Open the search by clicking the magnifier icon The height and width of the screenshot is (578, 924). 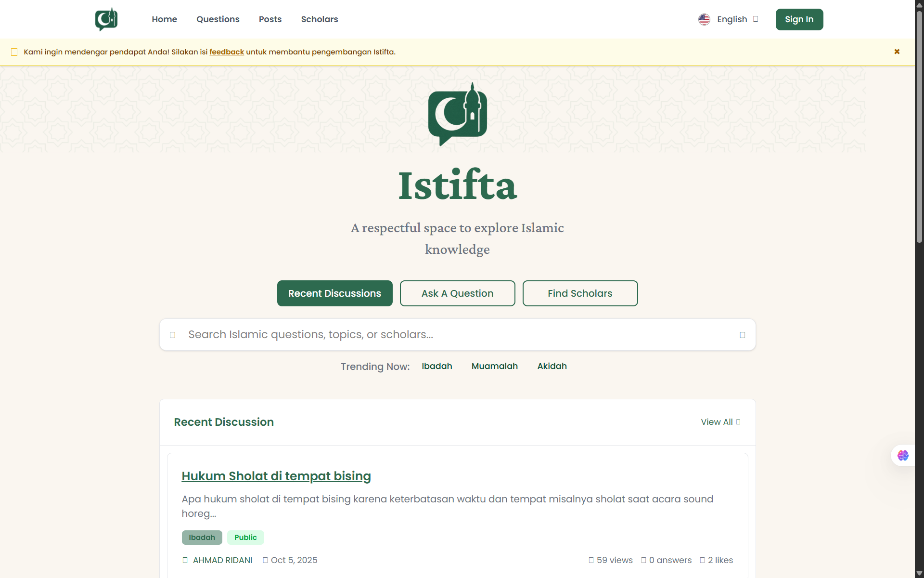(x=173, y=334)
